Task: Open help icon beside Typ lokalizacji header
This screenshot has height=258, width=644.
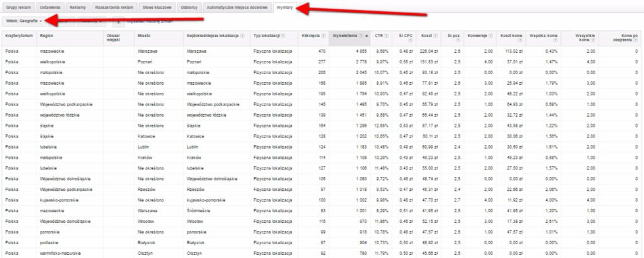Action: pyautogui.click(x=284, y=36)
